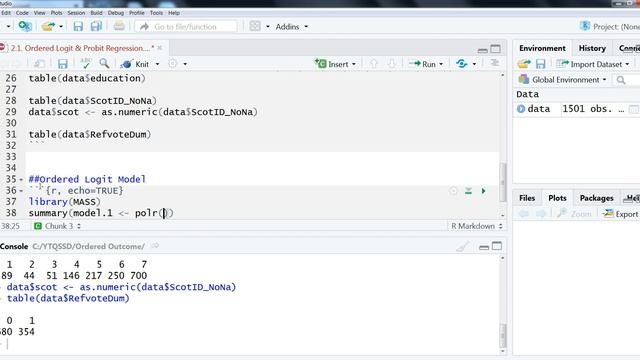Run the current chunk with play arrow
The image size is (640, 360).
click(483, 191)
